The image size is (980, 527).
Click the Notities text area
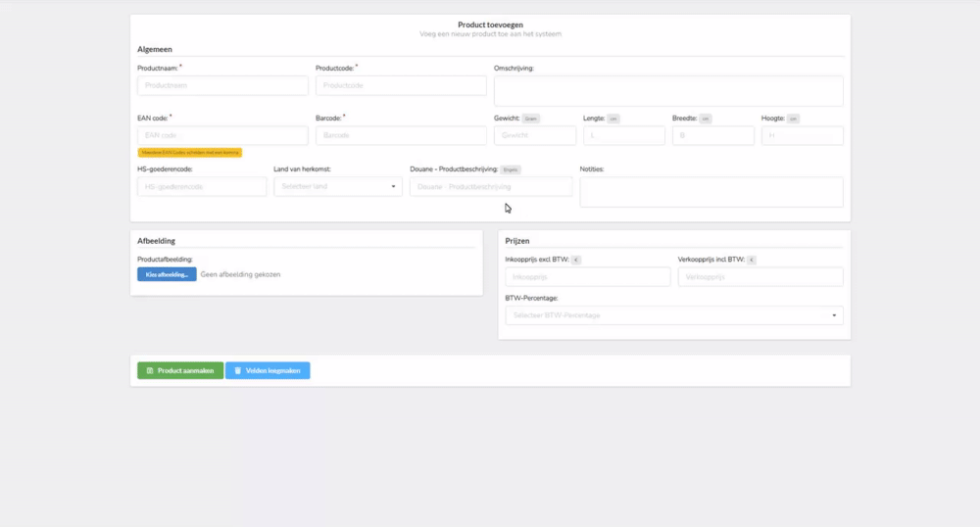711,192
